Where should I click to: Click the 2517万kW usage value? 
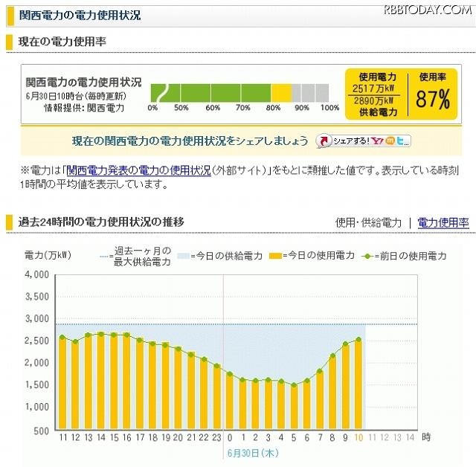(373, 88)
